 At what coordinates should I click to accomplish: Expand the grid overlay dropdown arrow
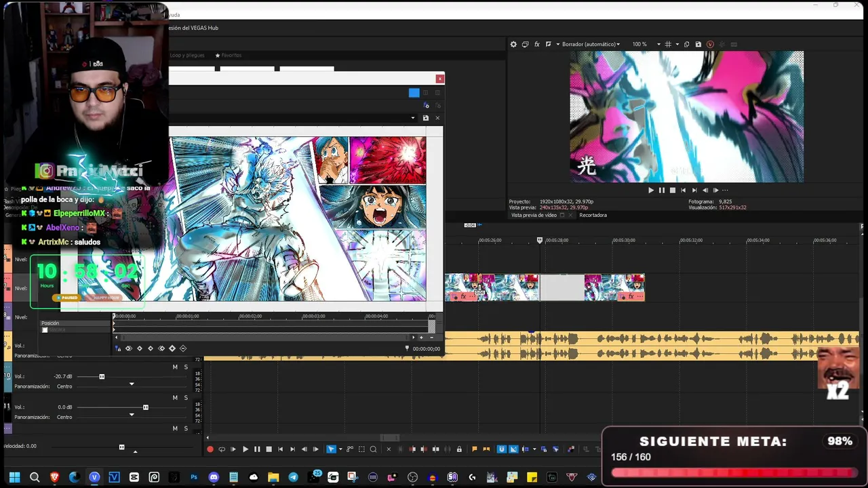677,44
